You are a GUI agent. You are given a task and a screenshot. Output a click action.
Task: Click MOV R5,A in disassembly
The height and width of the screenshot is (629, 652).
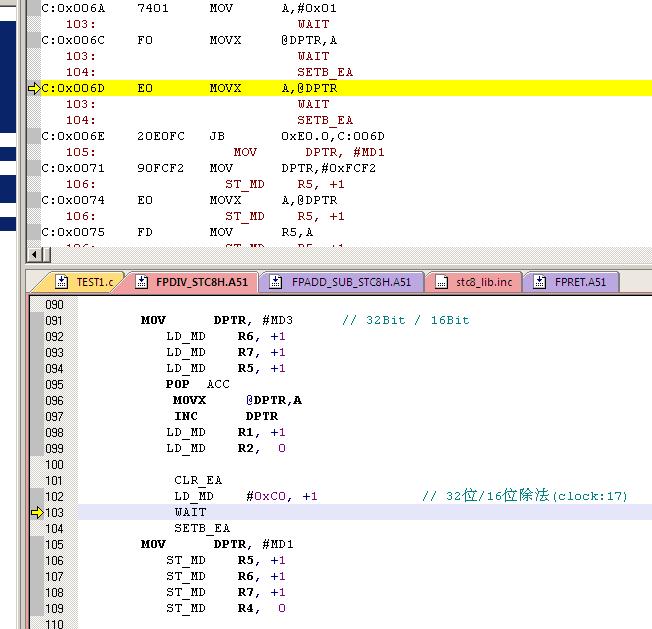pyautogui.click(x=261, y=232)
